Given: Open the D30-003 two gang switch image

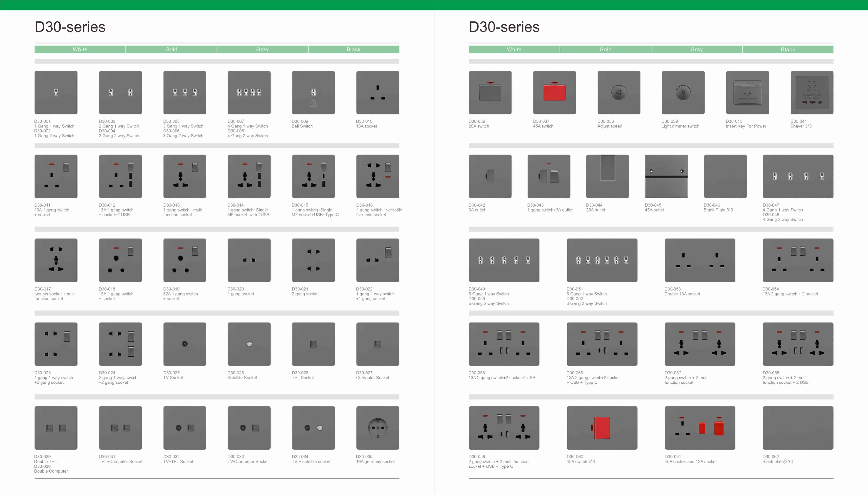Looking at the screenshot, I should tap(120, 92).
